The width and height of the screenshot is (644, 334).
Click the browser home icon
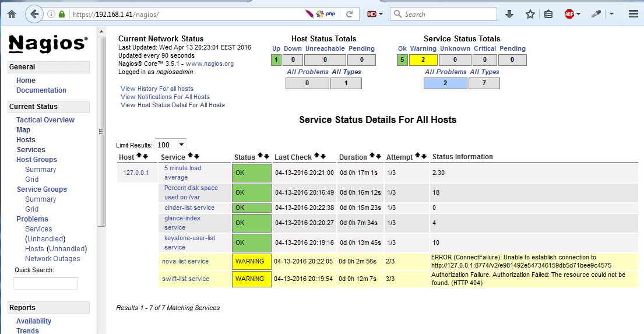pyautogui.click(x=12, y=15)
